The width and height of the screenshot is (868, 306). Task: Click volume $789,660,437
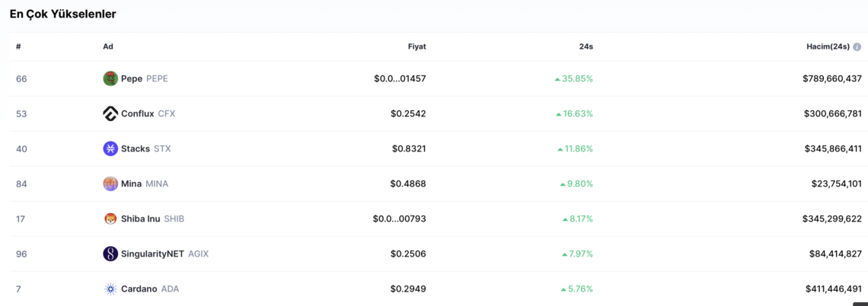832,78
